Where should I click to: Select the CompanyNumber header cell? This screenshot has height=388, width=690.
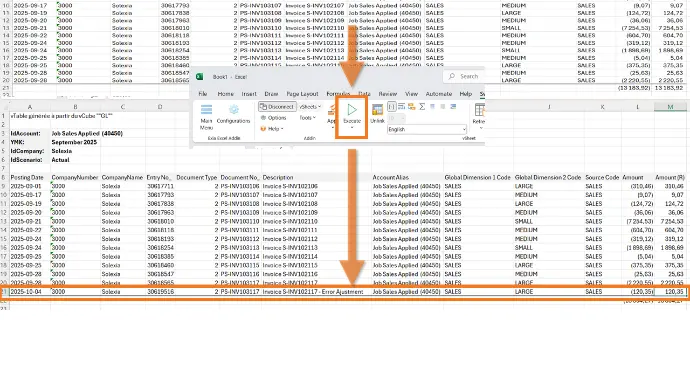[75, 177]
